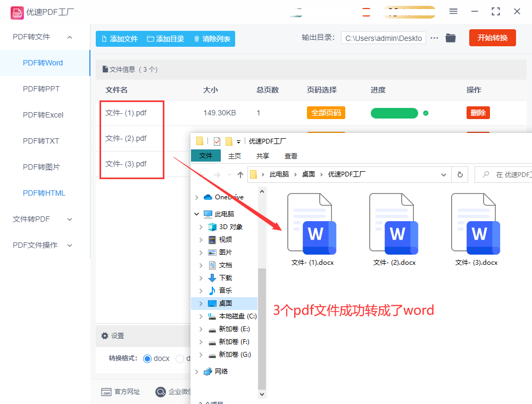The height and width of the screenshot is (404, 532).
Task: Click the settings gear icon next to 设置
Action: pyautogui.click(x=105, y=336)
